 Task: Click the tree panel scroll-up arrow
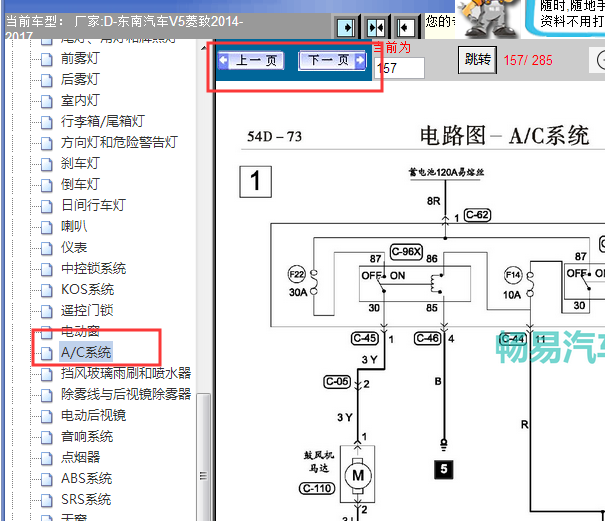pyautogui.click(x=203, y=48)
